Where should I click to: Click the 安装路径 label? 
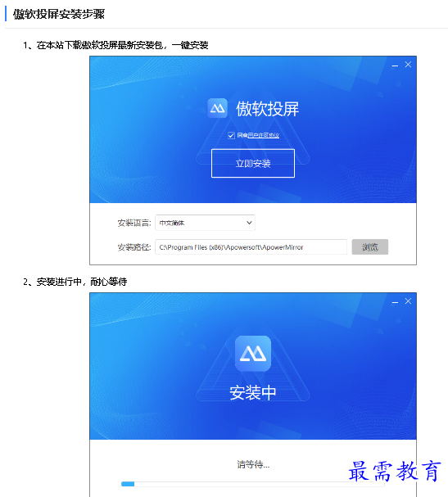tap(134, 247)
